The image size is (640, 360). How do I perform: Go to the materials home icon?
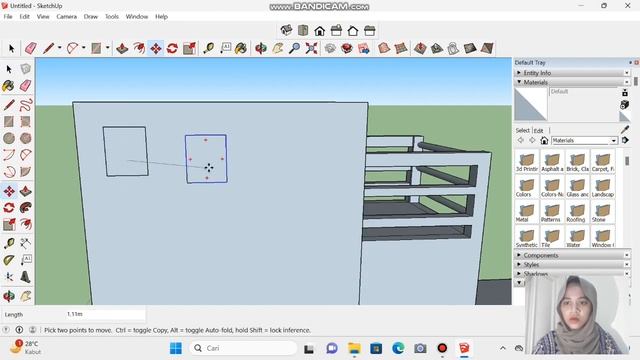pyautogui.click(x=544, y=140)
